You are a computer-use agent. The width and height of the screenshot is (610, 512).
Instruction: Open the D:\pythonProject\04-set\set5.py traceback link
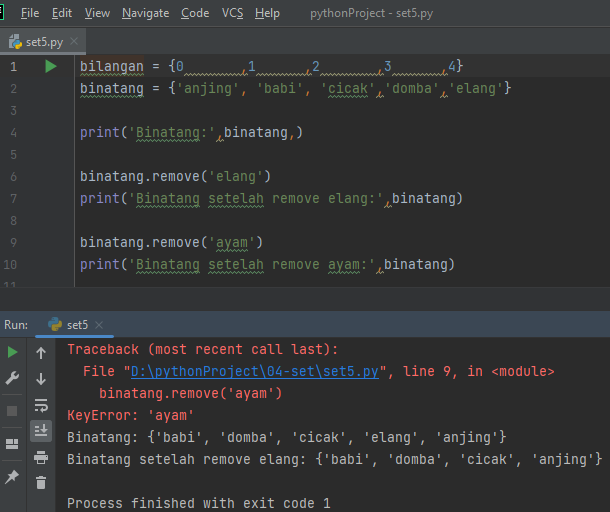click(255, 372)
